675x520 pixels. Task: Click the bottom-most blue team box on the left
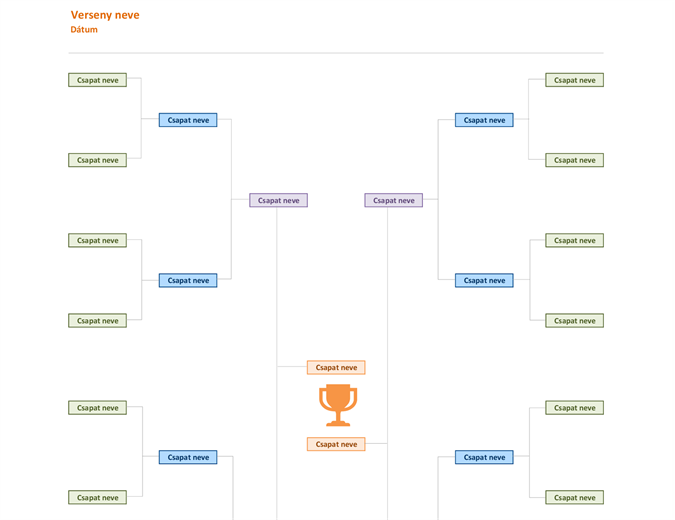(x=188, y=457)
